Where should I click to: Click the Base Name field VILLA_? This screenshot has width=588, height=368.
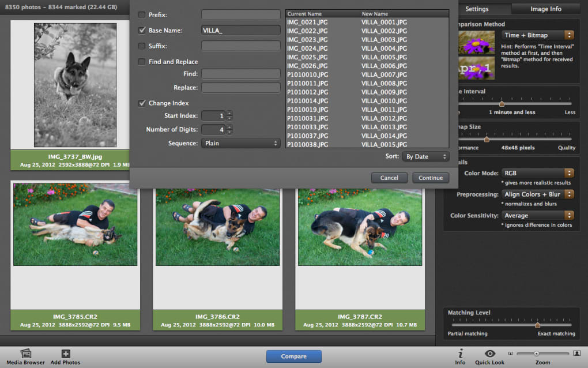[x=241, y=31]
